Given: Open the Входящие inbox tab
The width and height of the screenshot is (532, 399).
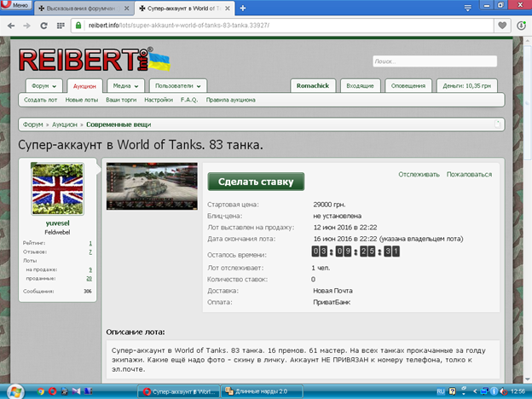Looking at the screenshot, I should coord(360,86).
